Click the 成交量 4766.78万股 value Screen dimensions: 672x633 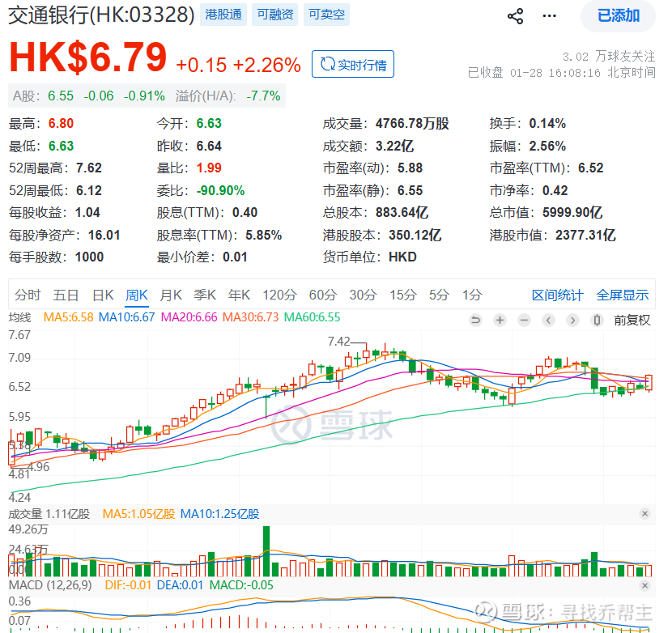pyautogui.click(x=412, y=123)
